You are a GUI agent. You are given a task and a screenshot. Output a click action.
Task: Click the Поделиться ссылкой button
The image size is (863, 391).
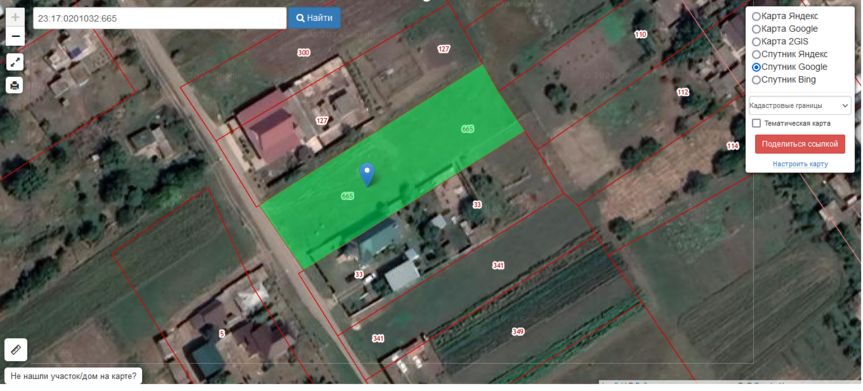800,144
